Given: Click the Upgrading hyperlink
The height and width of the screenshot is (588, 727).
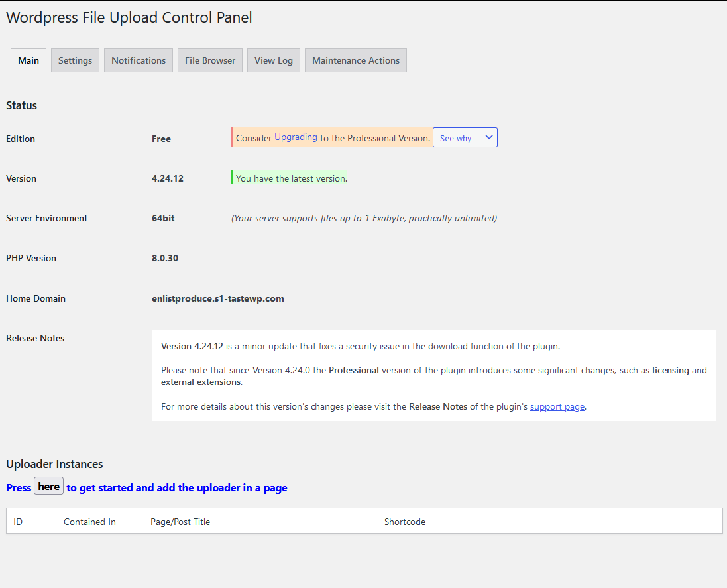Looking at the screenshot, I should coord(296,137).
